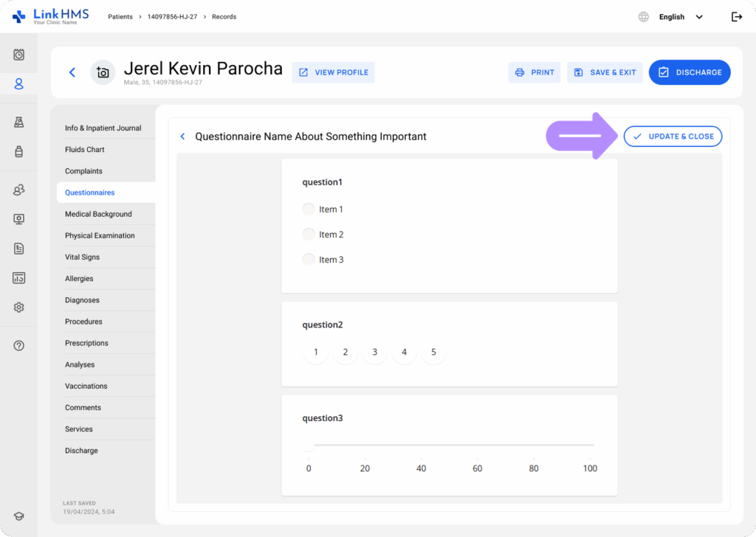Viewport: 756px width, 537px height.
Task: Click the logout icon in top bar
Action: point(736,17)
